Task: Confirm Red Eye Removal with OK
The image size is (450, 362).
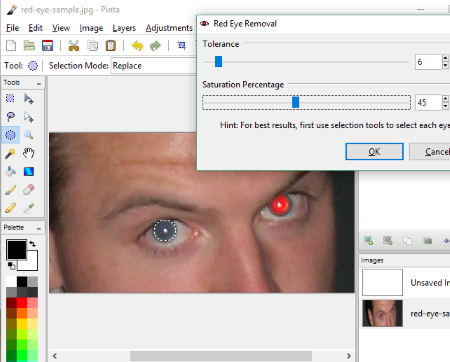Action: pos(374,152)
